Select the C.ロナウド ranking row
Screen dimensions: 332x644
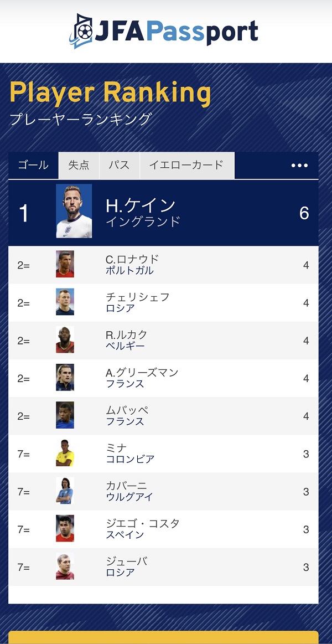pos(166,265)
